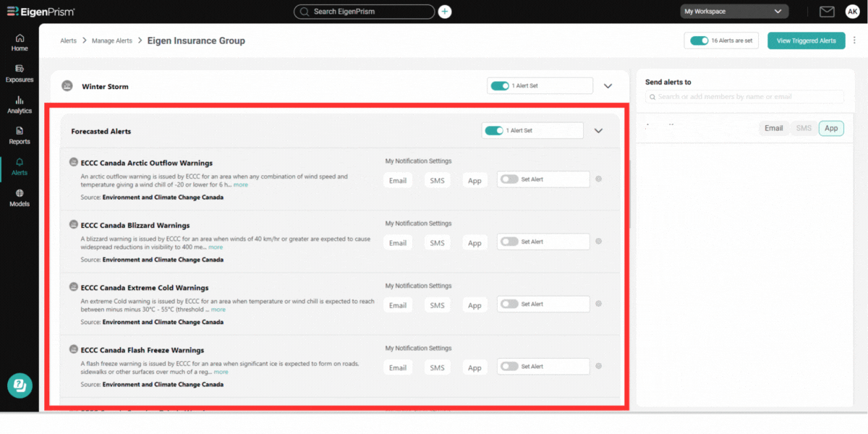Screen dimensions: 868x434
Task: Click View Triggered Alerts button
Action: (x=806, y=41)
